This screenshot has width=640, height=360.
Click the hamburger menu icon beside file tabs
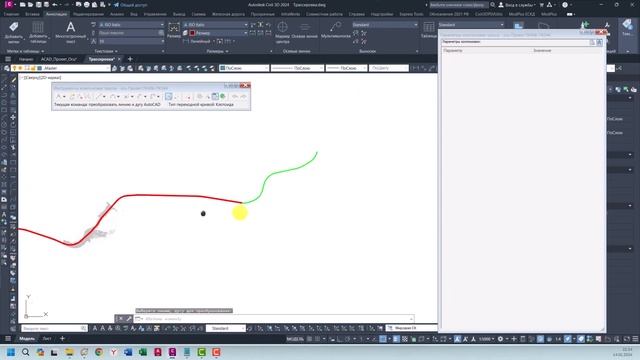(x=8, y=59)
